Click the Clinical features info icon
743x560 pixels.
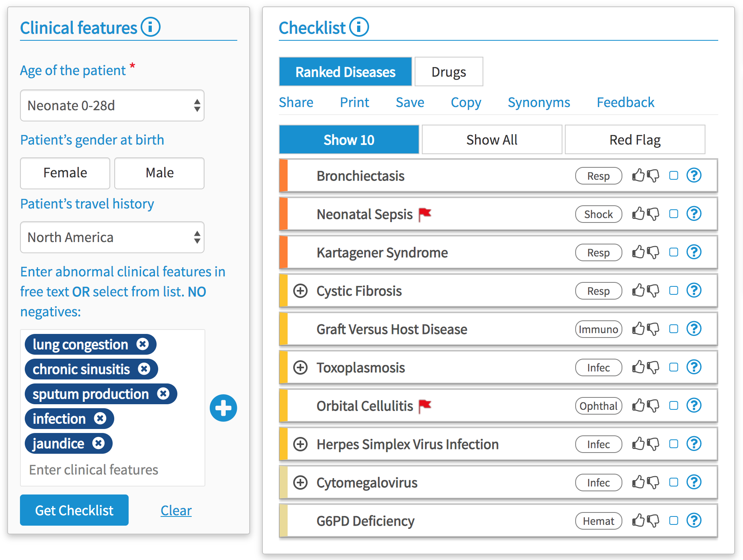(x=151, y=27)
